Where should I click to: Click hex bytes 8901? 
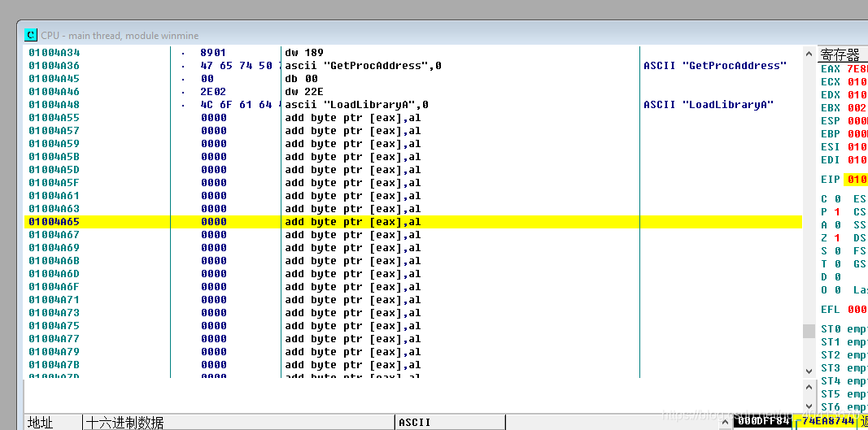[x=213, y=53]
